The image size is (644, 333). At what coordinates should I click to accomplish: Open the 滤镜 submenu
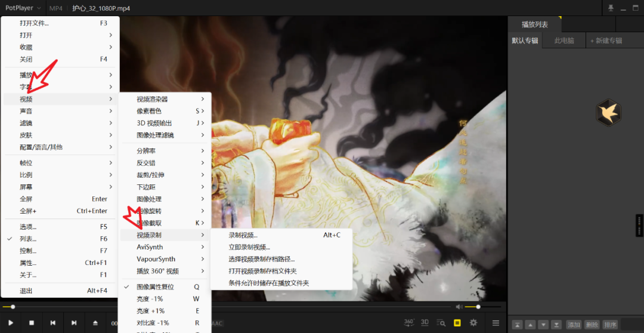tap(60, 123)
